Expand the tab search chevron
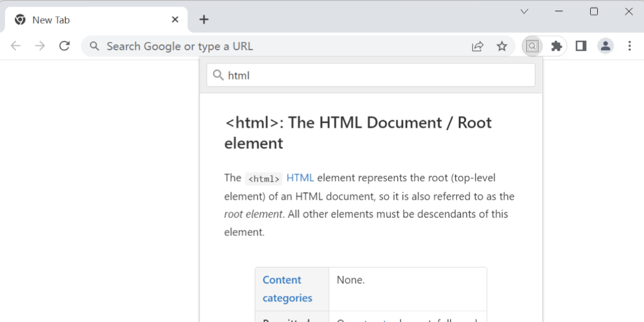This screenshot has height=322, width=644. click(x=524, y=12)
